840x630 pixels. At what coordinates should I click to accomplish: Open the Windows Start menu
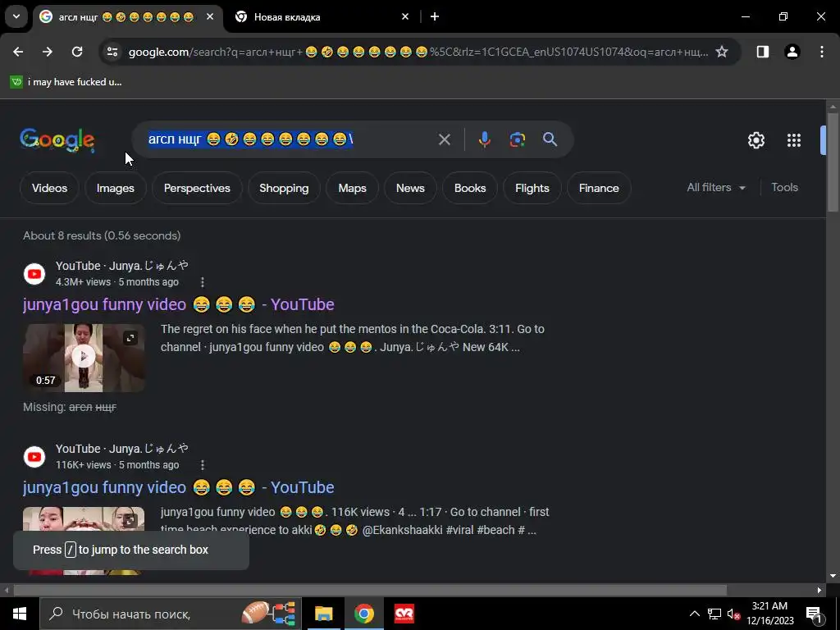20,614
